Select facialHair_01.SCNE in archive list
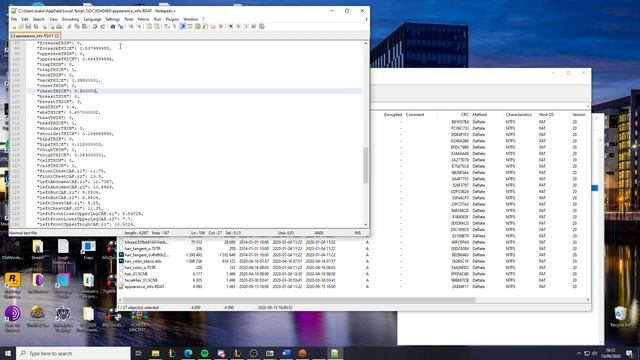The height and width of the screenshot is (360, 640). coord(141,280)
